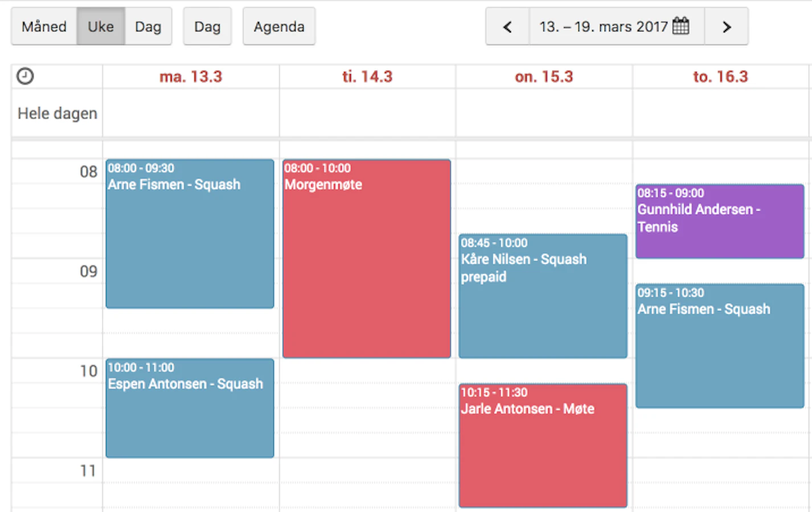Open date picker calendar icon
The height and width of the screenshot is (512, 812).
pyautogui.click(x=681, y=26)
